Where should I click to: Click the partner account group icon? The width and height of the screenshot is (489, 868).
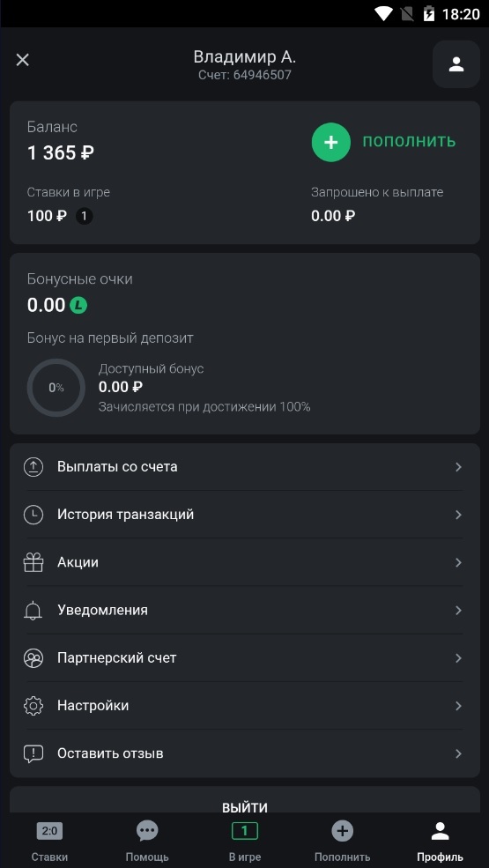pyautogui.click(x=33, y=658)
